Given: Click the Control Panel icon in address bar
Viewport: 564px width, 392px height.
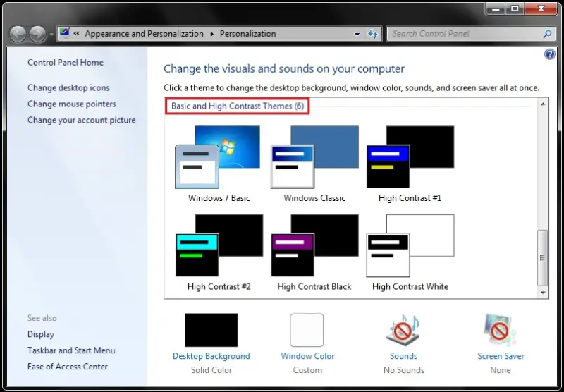Looking at the screenshot, I should pos(65,33).
